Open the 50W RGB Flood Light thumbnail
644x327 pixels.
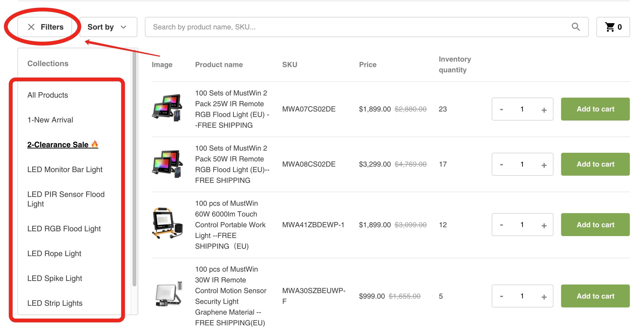tap(167, 164)
